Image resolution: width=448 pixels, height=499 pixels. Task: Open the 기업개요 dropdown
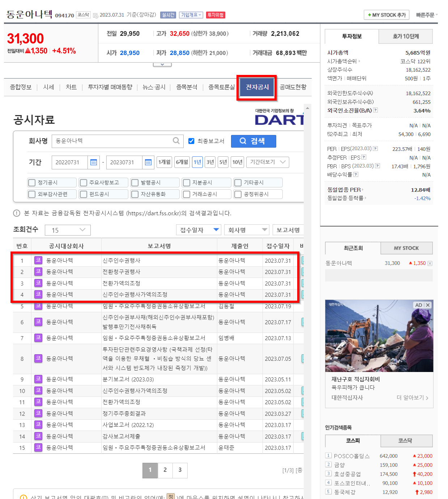(x=191, y=15)
